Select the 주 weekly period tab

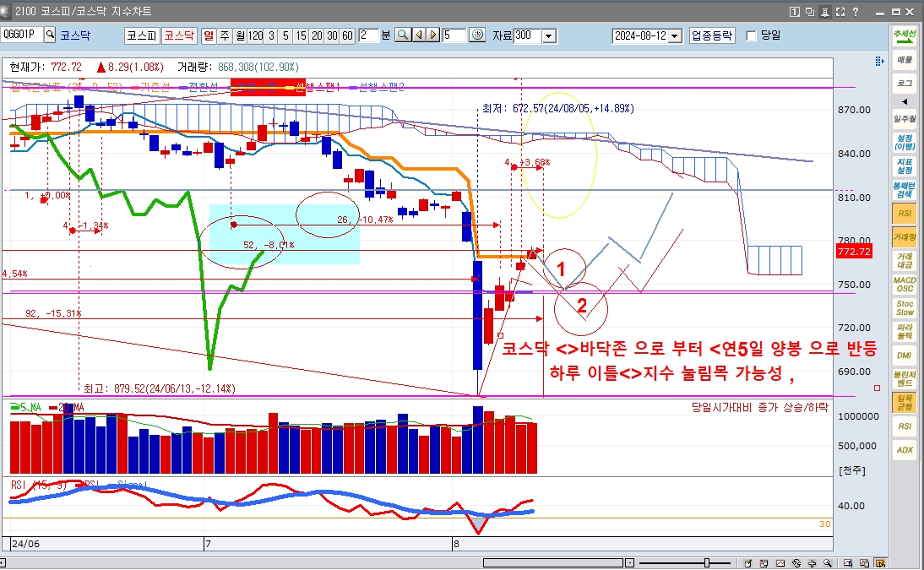point(225,35)
